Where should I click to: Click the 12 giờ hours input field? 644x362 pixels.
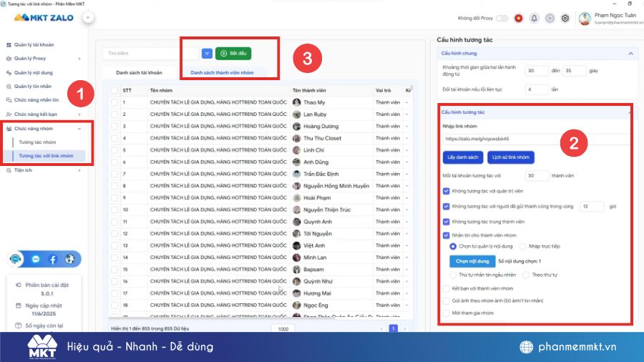[x=592, y=207]
